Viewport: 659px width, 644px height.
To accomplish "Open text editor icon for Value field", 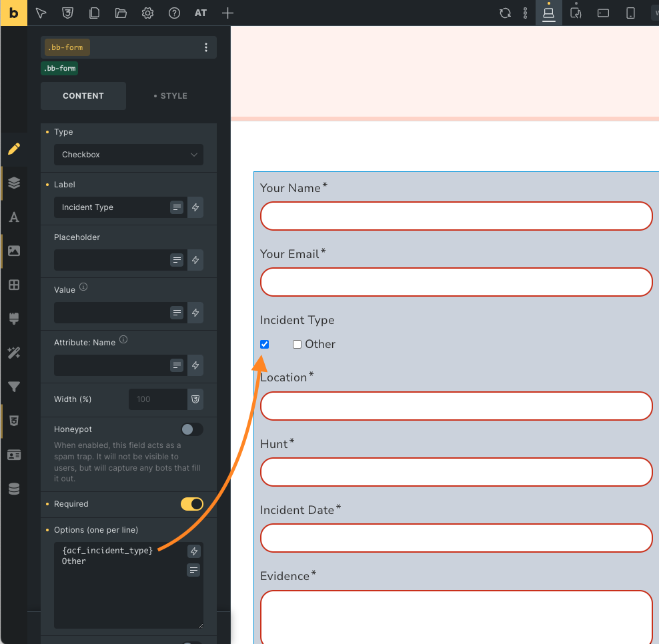I will pos(177,313).
